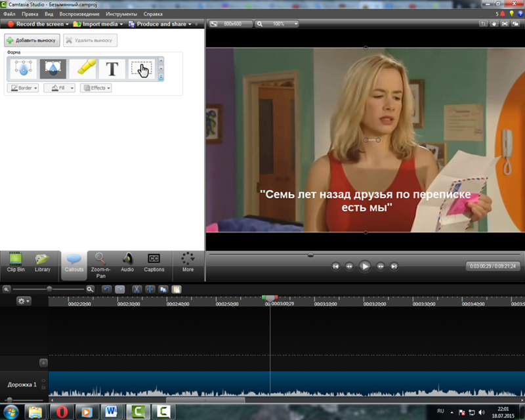
Task: Open the red notifications bell
Action: (502, 14)
